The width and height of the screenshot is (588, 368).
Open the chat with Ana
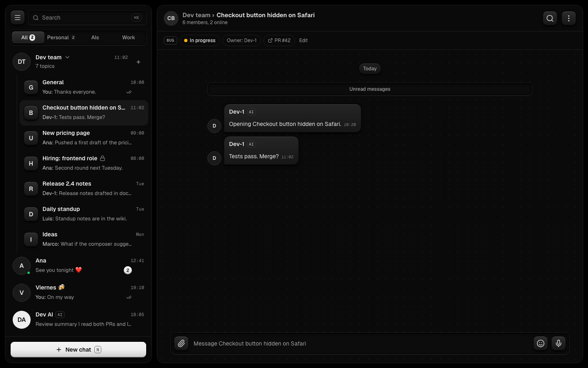(78, 266)
